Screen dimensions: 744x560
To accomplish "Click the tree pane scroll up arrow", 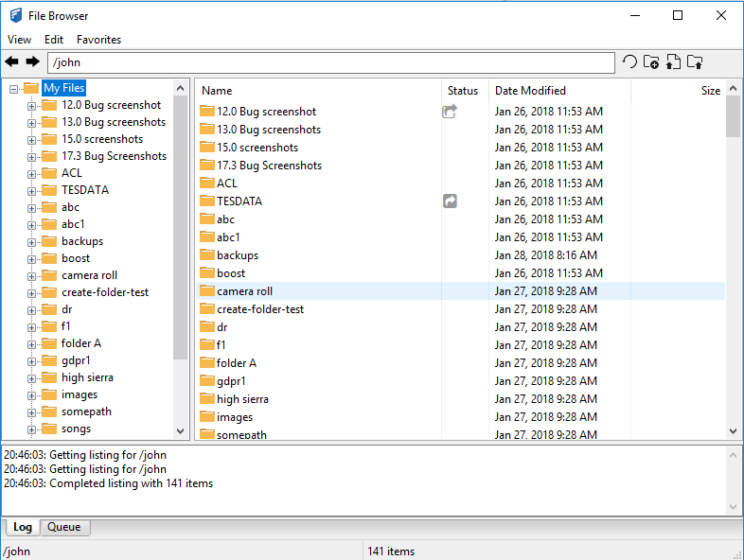I will point(180,88).
